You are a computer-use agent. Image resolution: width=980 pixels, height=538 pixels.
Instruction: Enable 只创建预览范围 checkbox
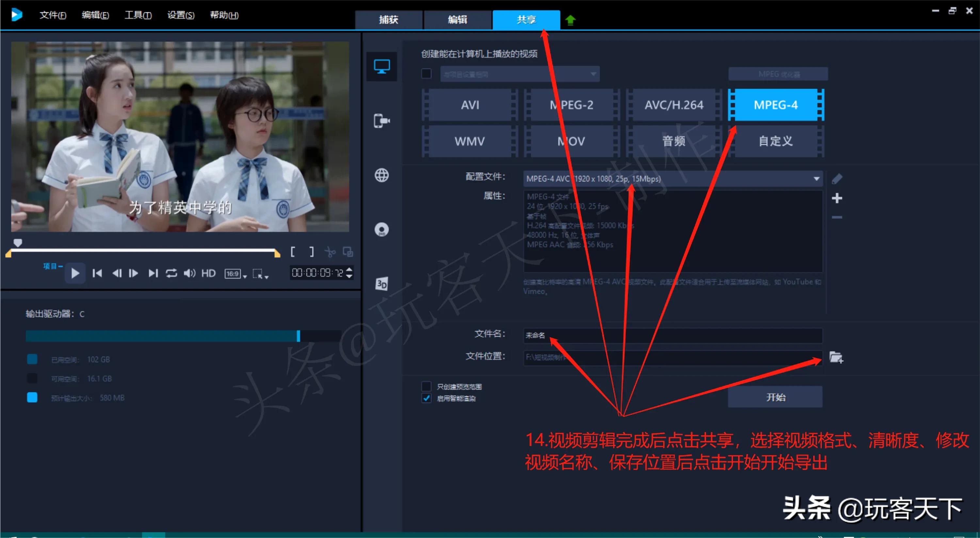[x=426, y=386]
